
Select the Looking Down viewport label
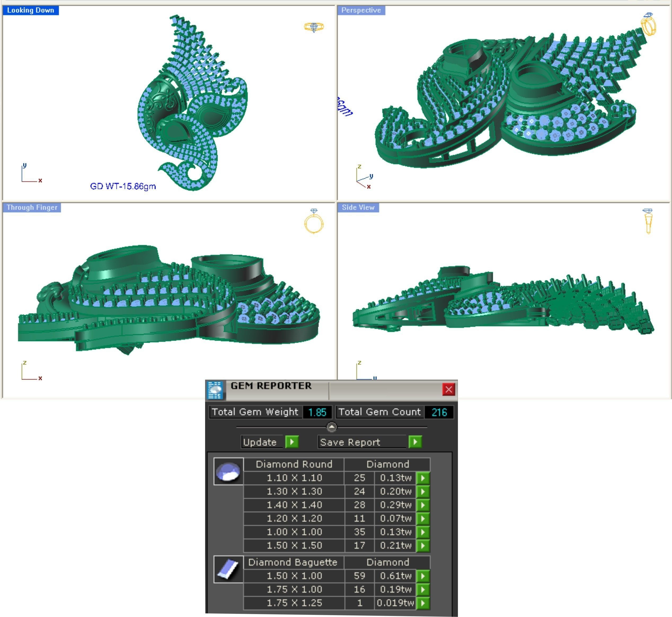(x=30, y=10)
